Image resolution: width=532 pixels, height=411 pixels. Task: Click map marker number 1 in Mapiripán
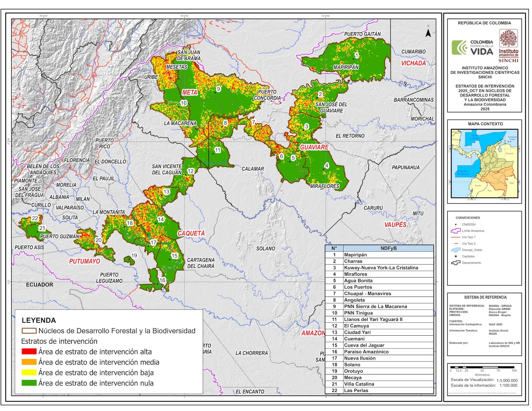click(x=356, y=56)
